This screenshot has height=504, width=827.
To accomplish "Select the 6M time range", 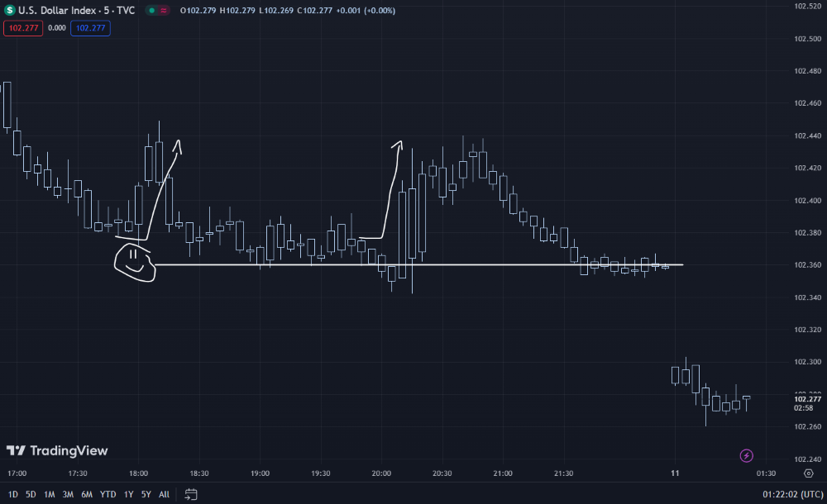I will (87, 495).
